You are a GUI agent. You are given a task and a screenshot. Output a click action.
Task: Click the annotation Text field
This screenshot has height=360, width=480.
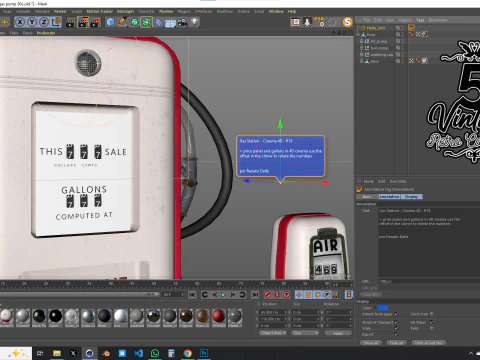[429, 242]
